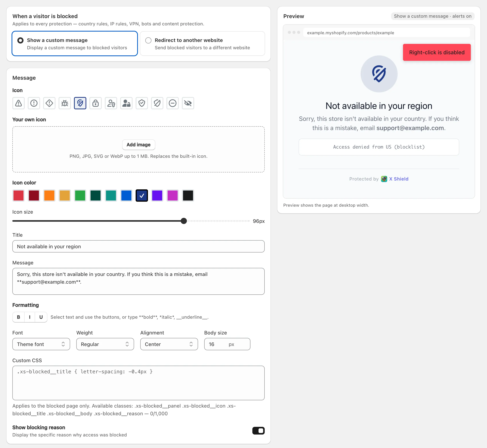487x448 pixels.
Task: Open the X Shield link
Action: tap(399, 179)
